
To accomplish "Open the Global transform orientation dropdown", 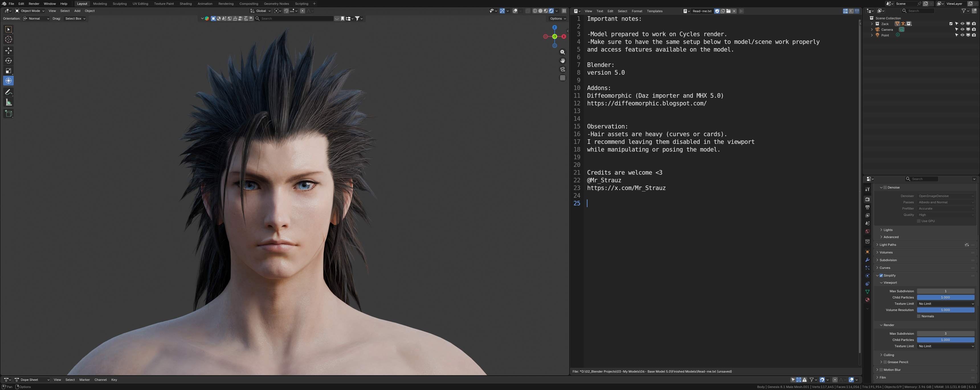I will click(261, 11).
